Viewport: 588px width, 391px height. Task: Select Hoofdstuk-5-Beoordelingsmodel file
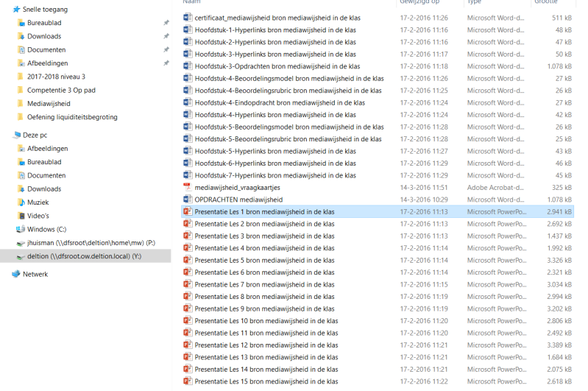click(x=289, y=127)
